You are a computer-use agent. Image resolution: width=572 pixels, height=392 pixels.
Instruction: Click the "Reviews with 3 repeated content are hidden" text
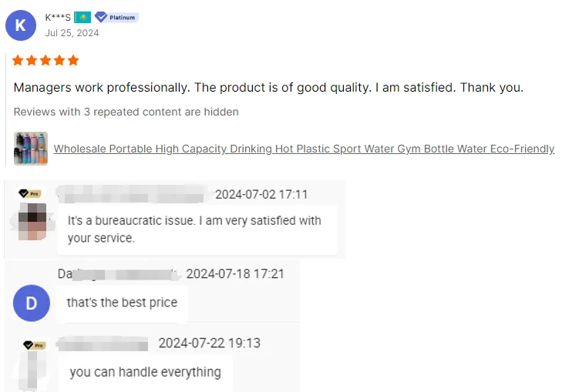tap(126, 112)
